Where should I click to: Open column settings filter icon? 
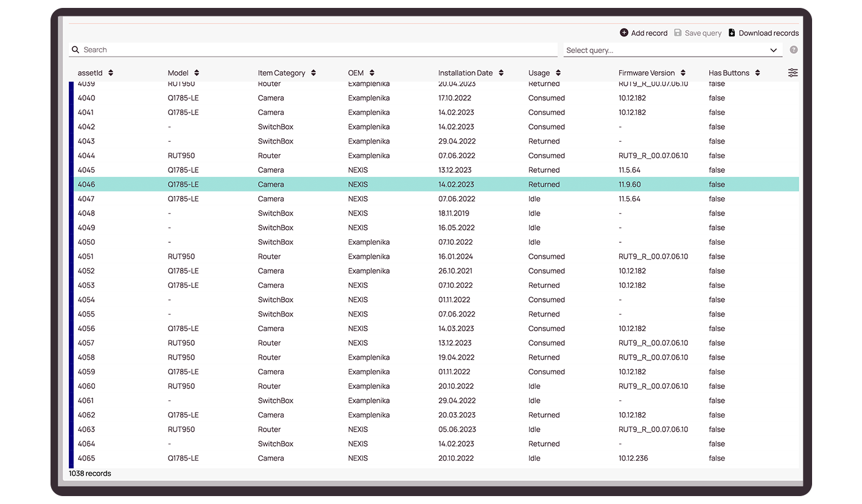pos(793,72)
